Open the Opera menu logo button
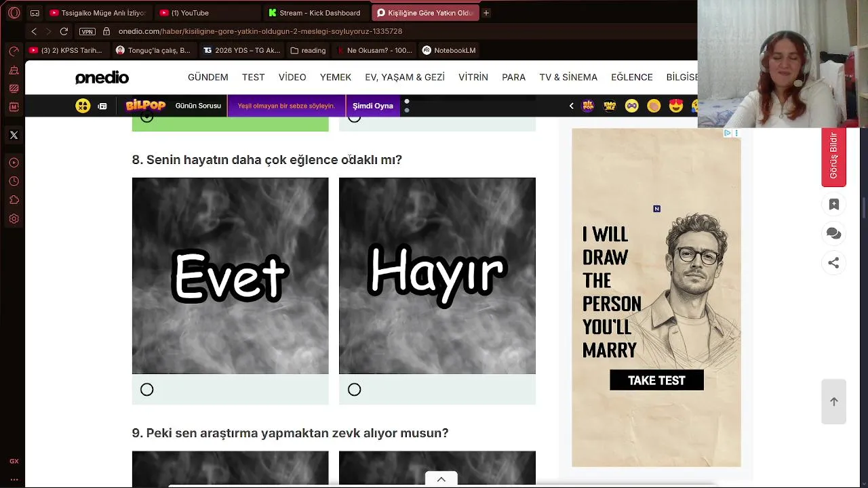868x488 pixels. point(14,13)
